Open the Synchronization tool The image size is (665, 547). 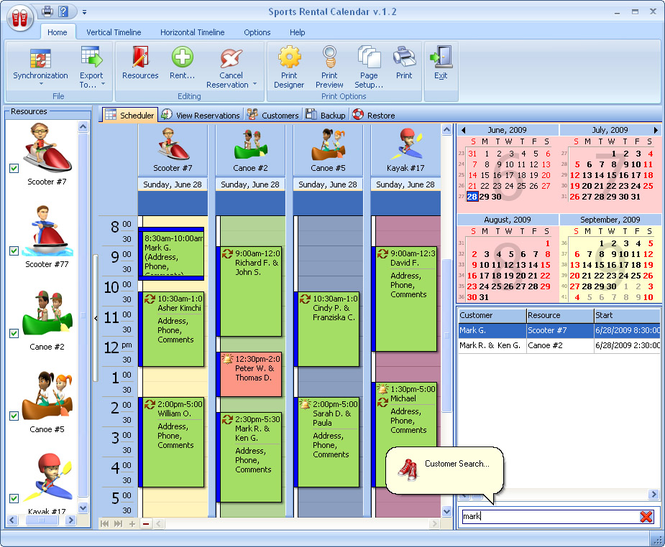[40, 66]
